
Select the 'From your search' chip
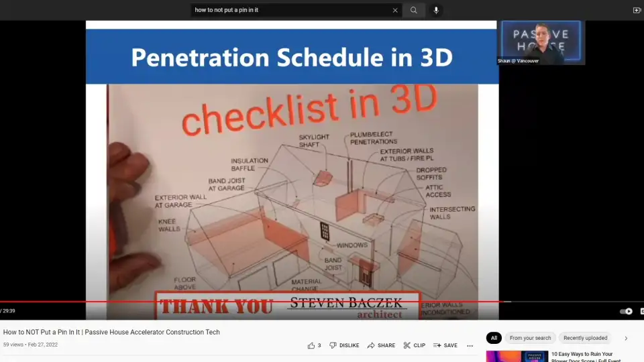click(x=530, y=338)
